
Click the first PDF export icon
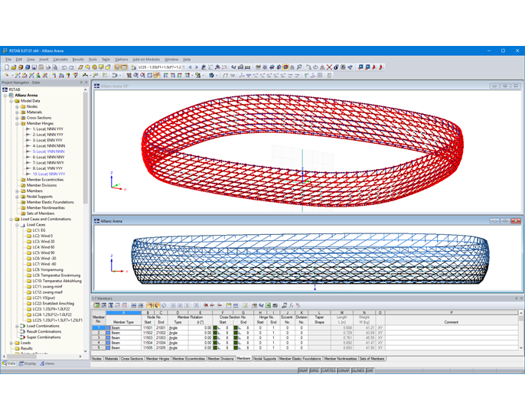[x=374, y=67]
